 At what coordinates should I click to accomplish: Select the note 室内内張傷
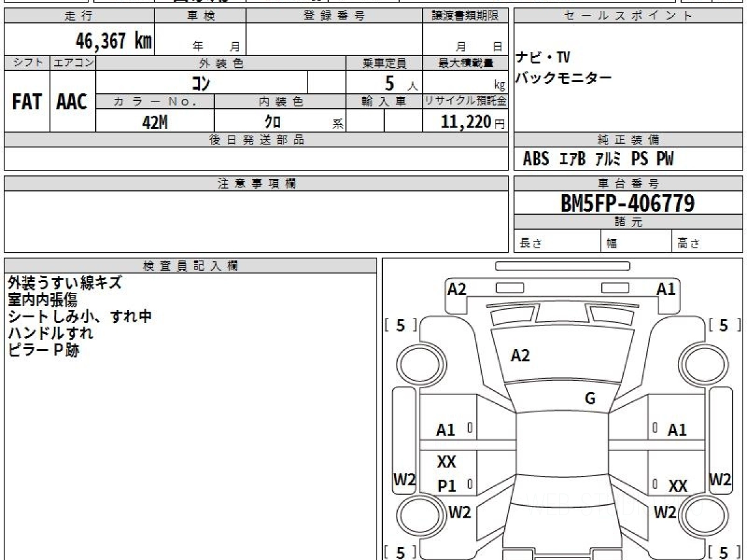pos(42,299)
